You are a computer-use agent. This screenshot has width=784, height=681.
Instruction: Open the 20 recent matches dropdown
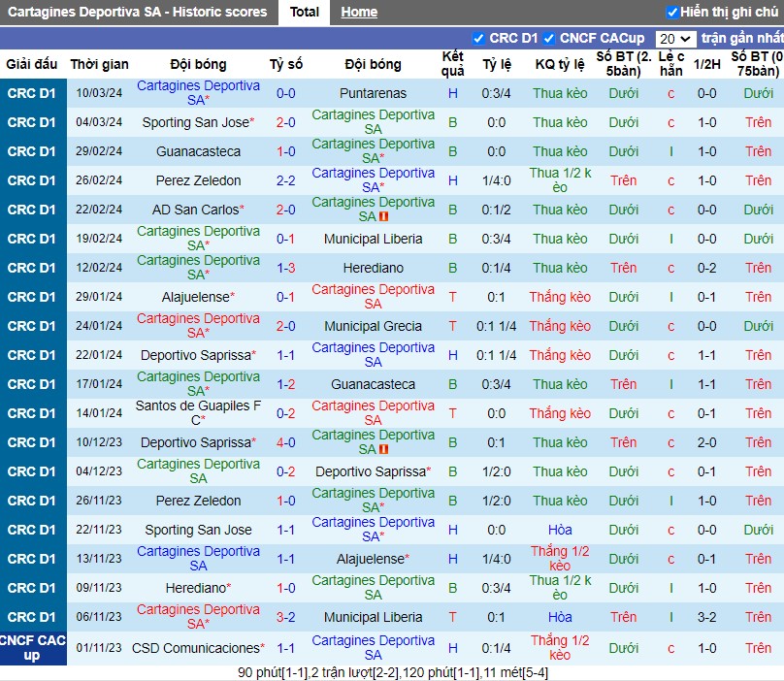[675, 39]
